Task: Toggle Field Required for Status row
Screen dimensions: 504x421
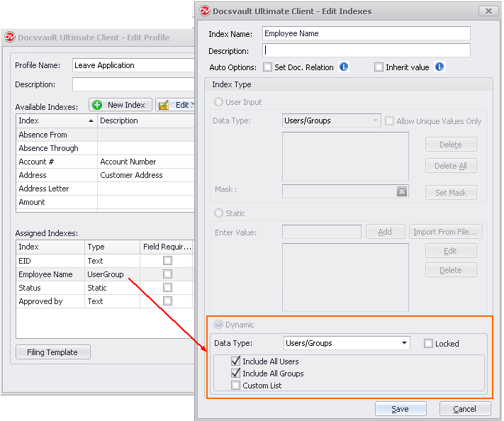Action: click(167, 287)
